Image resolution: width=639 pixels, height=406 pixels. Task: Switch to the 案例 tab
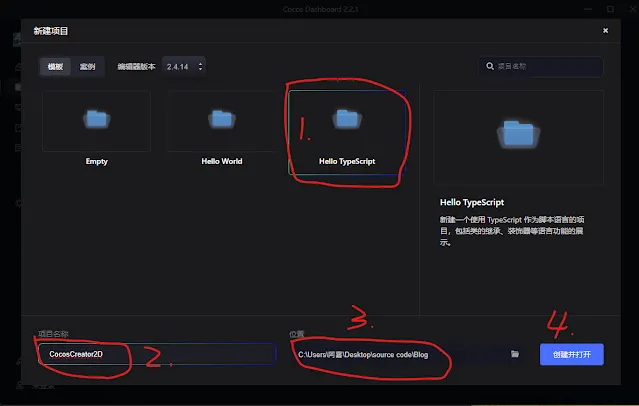(87, 66)
